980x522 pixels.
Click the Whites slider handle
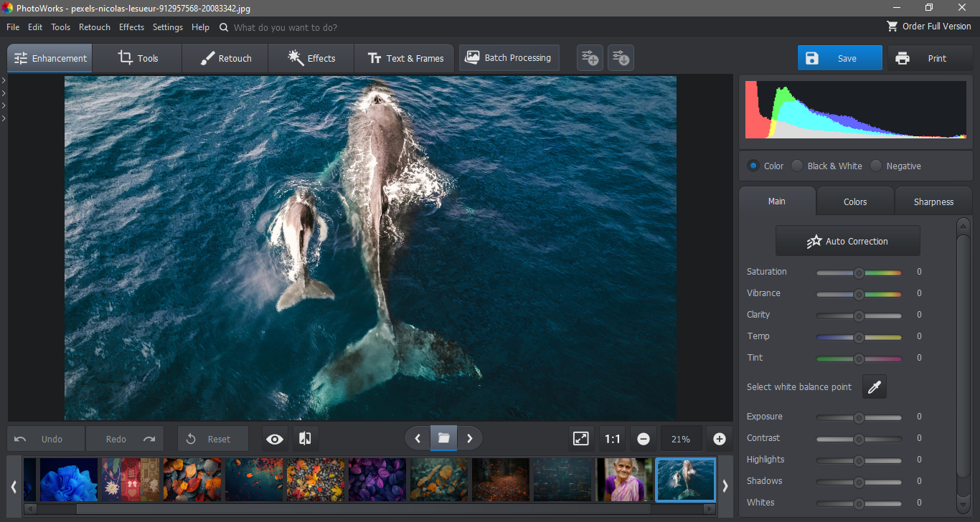pos(859,503)
